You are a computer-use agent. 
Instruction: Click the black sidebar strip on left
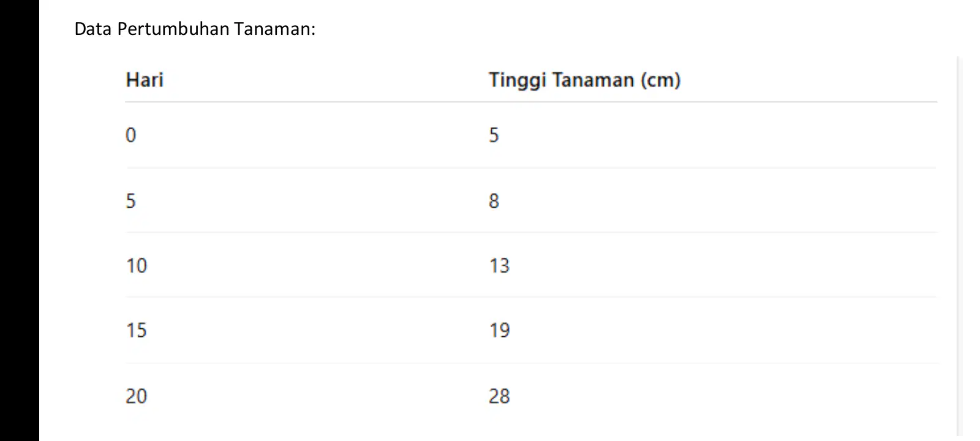tap(20, 221)
